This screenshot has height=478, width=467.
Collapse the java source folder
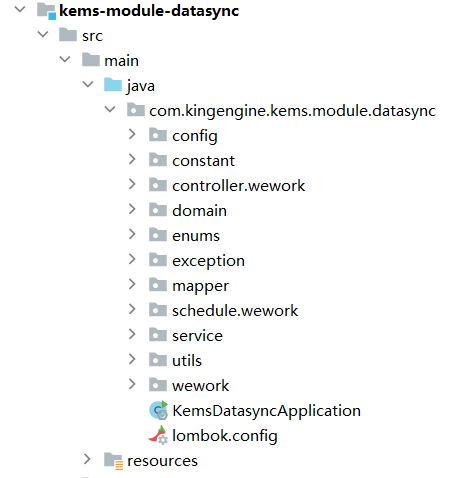(88, 84)
